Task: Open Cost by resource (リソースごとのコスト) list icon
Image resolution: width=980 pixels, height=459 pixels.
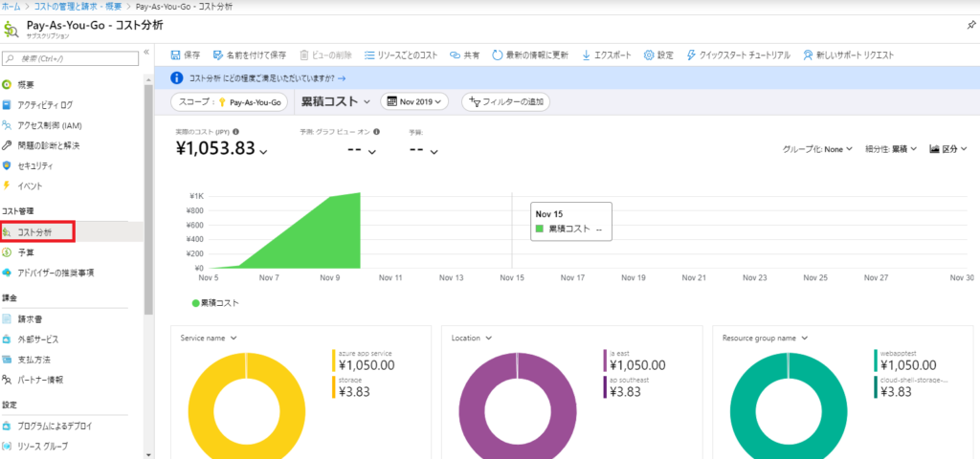Action: 369,55
